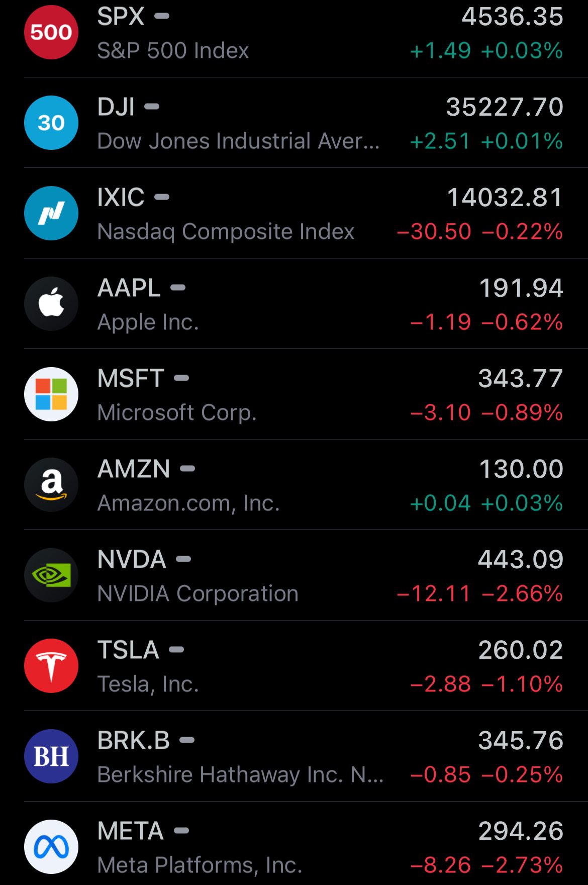588x885 pixels.
Task: Select the NVIDIA Corporation name text
Action: tap(198, 594)
